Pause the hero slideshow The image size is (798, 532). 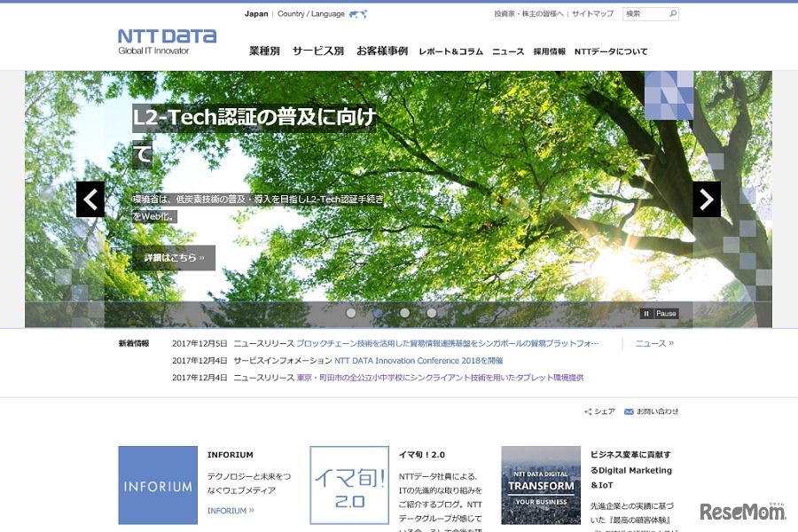[660, 314]
